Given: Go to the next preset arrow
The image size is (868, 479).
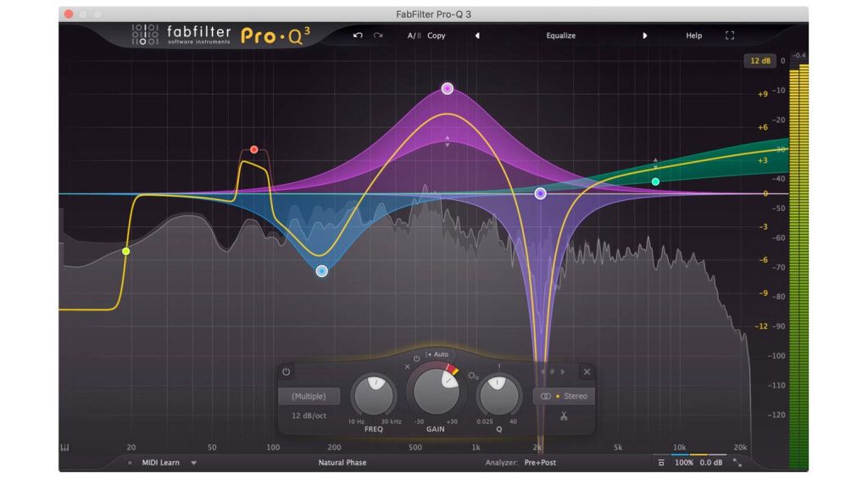Looking at the screenshot, I should 645,36.
